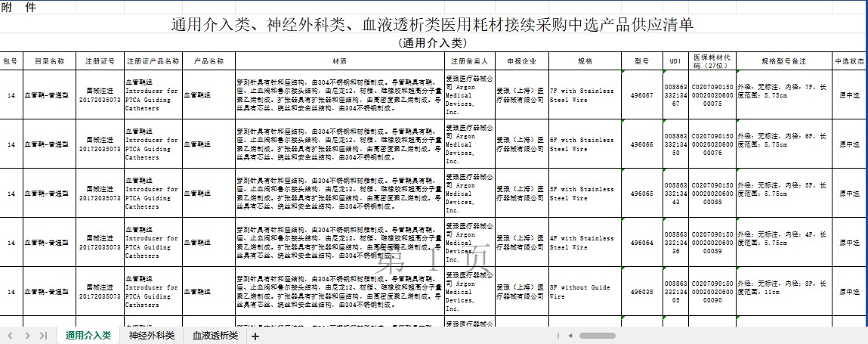Switch to the 神经外科类 sheet tab
This screenshot has height=344, width=868.
[151, 336]
